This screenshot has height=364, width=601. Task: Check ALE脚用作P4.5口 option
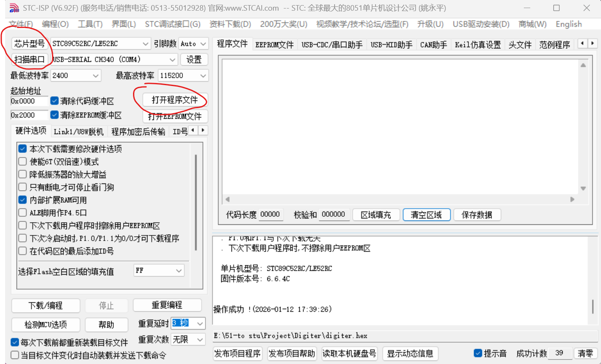23,213
